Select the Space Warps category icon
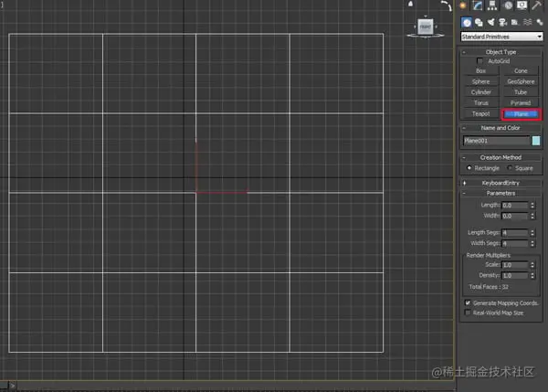Viewport: 548px width, 392px height. coord(527,23)
